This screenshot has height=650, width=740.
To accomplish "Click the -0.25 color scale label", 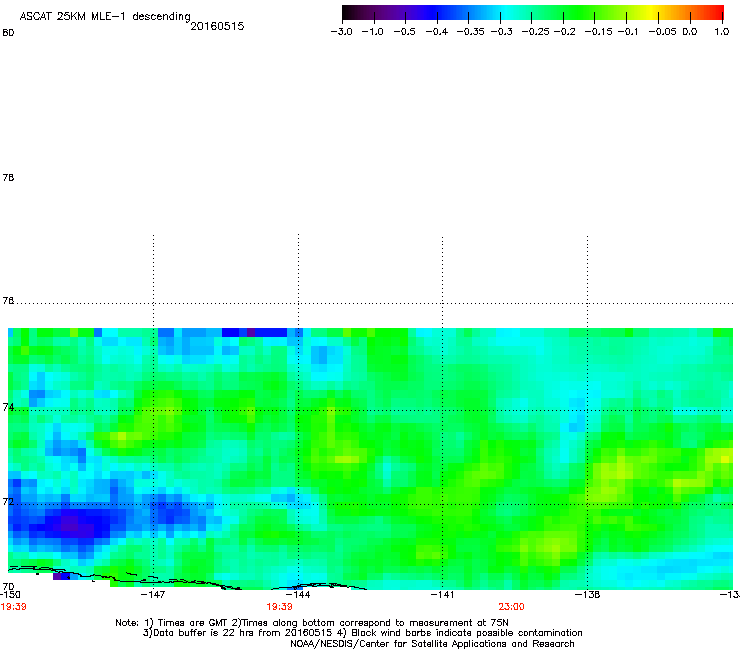I will point(535,32).
